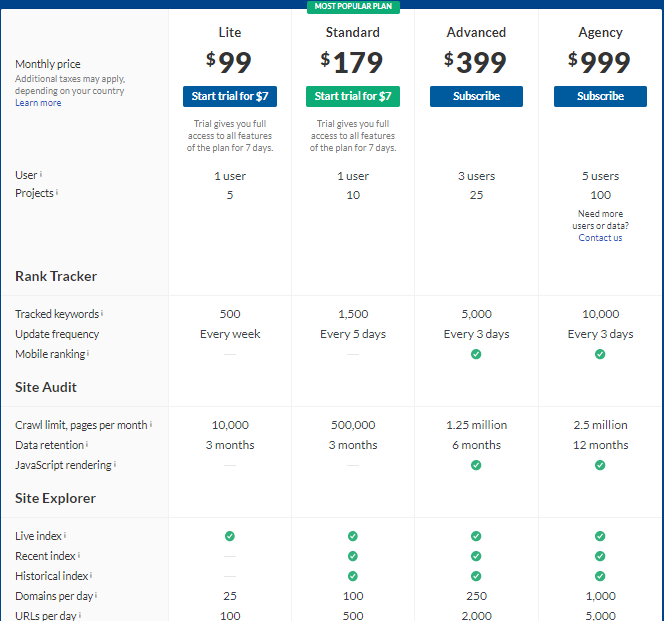
Task: Click the Crawl limit info icon
Action: click(151, 424)
